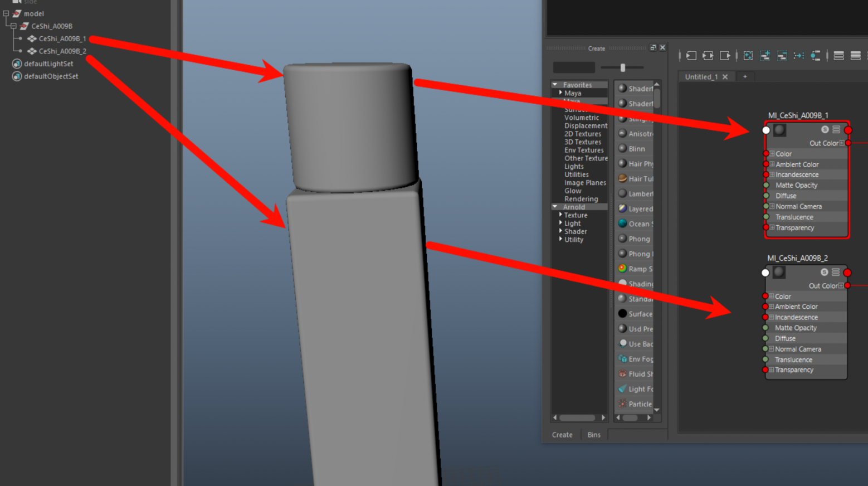Screen dimensions: 868x486
Task: Select the Blinn shader in the Create list
Action: point(636,149)
